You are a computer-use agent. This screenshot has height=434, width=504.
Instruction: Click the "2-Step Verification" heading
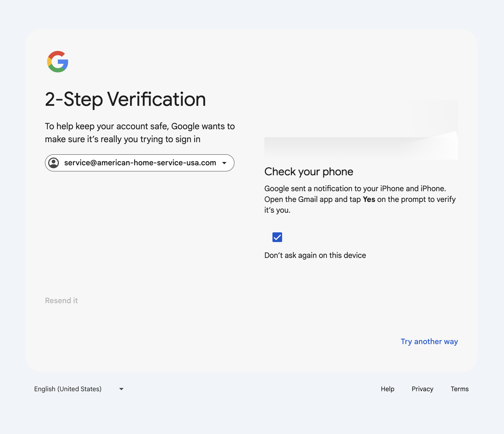125,99
